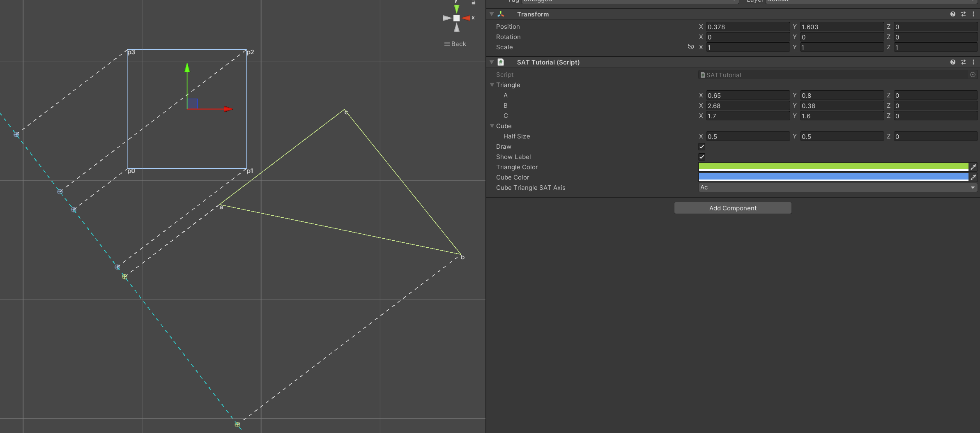Image resolution: width=980 pixels, height=433 pixels.
Task: Click the Triangle Color eyedropper icon
Action: [x=973, y=167]
